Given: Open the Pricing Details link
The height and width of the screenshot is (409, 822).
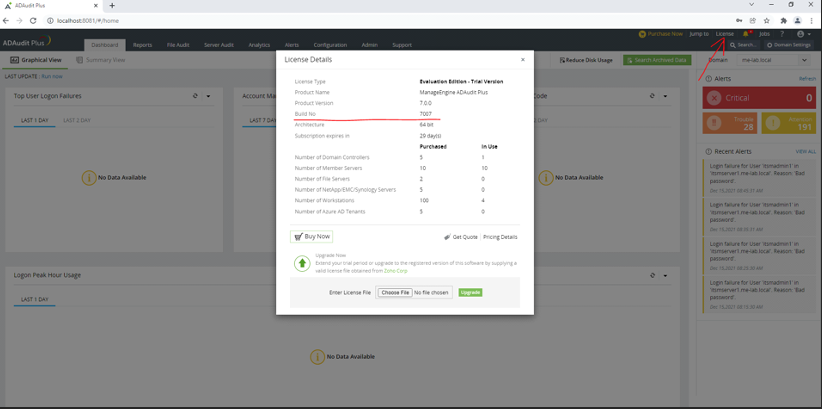Looking at the screenshot, I should tap(500, 237).
